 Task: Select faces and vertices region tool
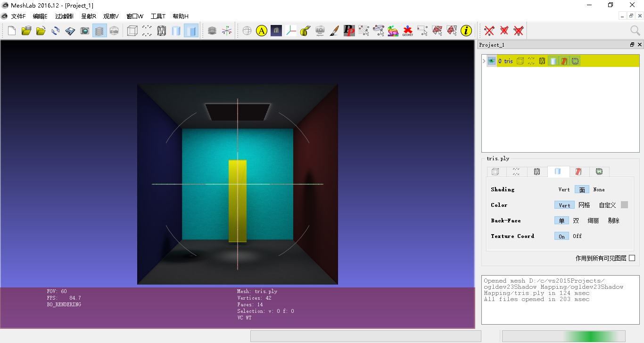452,31
